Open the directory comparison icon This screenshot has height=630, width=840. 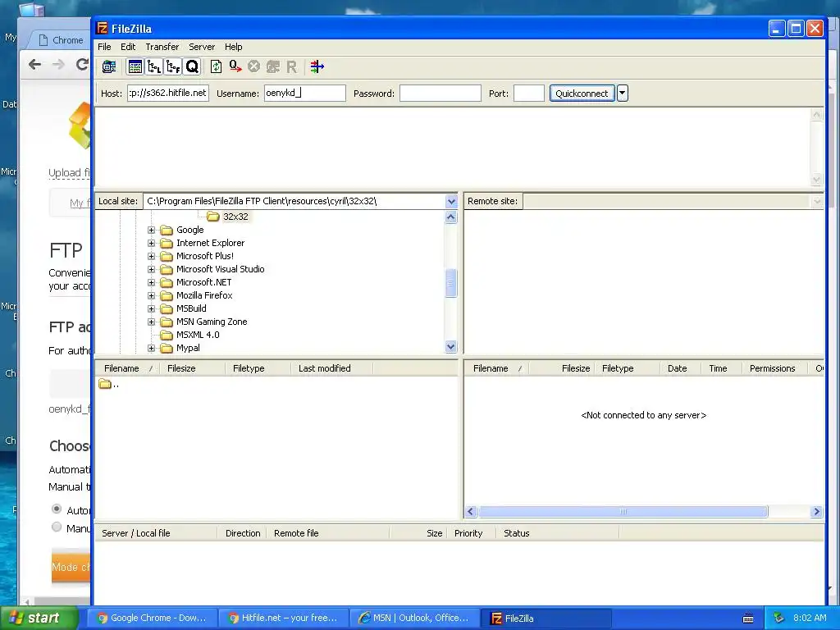pos(317,67)
